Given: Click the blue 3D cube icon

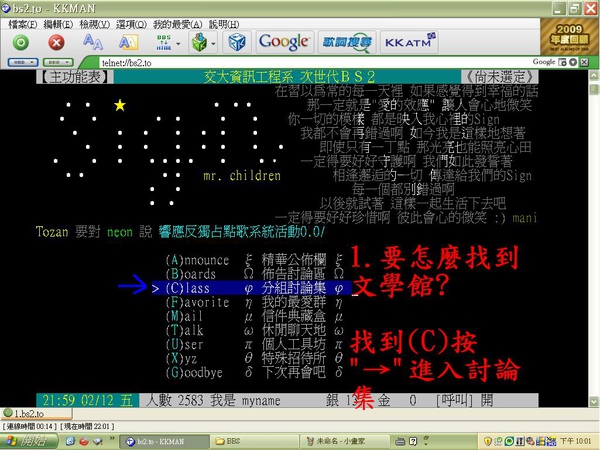Looking at the screenshot, I should pos(237,42).
